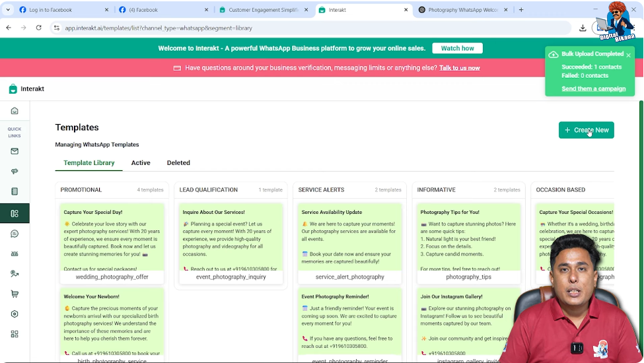Open a new browser tab with plus
644x363 pixels.
pos(520,10)
